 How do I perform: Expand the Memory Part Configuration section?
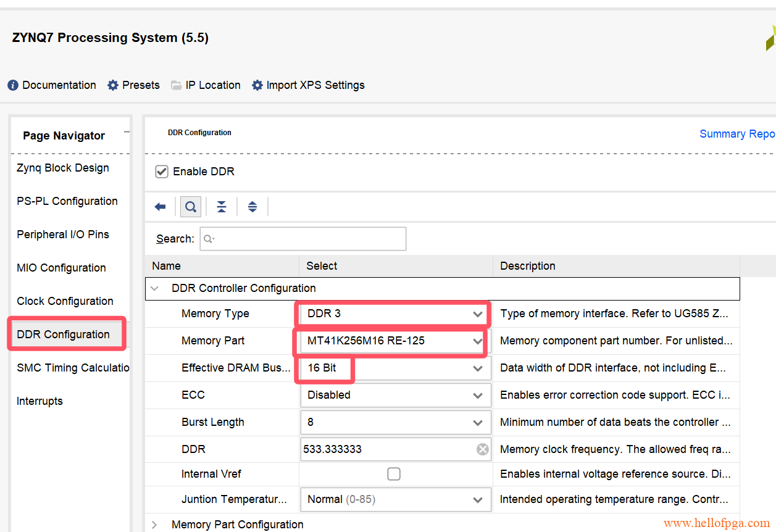coord(155,525)
